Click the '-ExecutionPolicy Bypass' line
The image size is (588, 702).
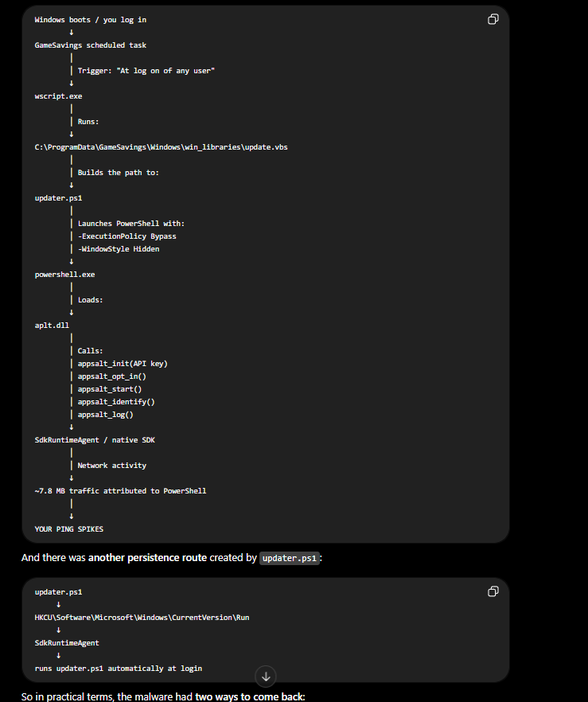coord(127,236)
